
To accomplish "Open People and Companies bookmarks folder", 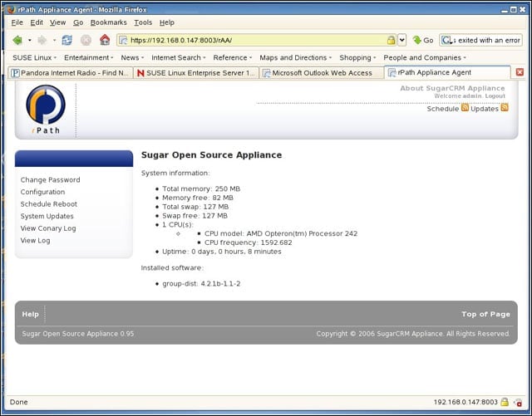I will point(425,57).
